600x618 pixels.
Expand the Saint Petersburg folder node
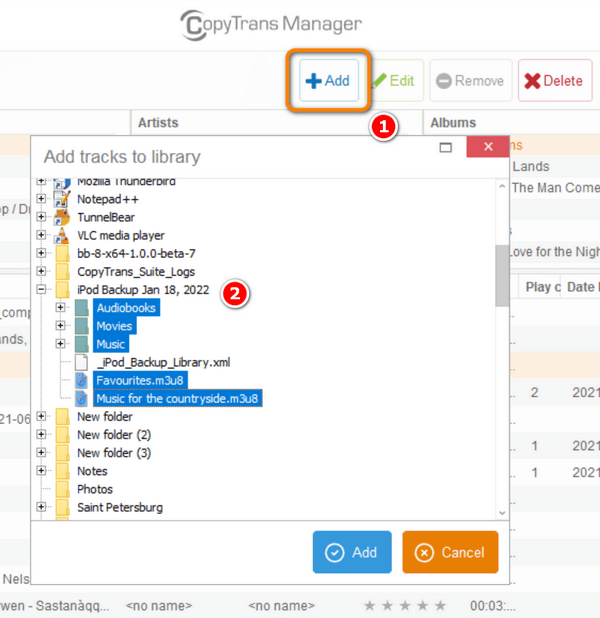(x=41, y=506)
